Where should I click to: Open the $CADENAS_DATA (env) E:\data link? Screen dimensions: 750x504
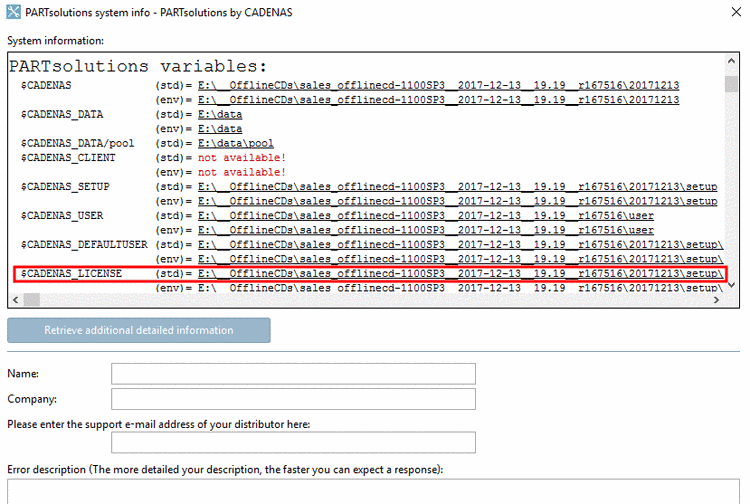pos(220,129)
